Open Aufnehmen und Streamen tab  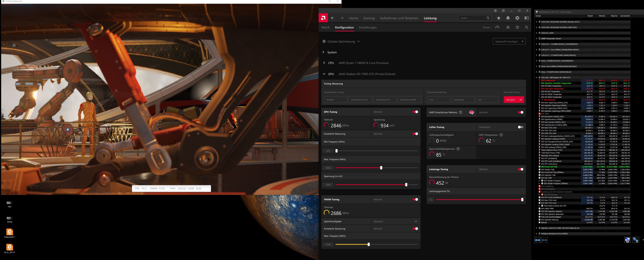(x=399, y=18)
